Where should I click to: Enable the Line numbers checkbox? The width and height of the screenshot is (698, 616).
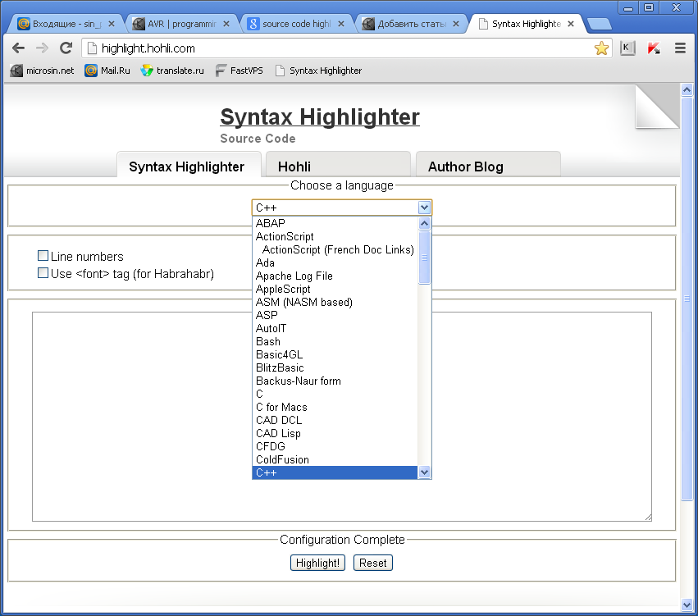pyautogui.click(x=43, y=255)
